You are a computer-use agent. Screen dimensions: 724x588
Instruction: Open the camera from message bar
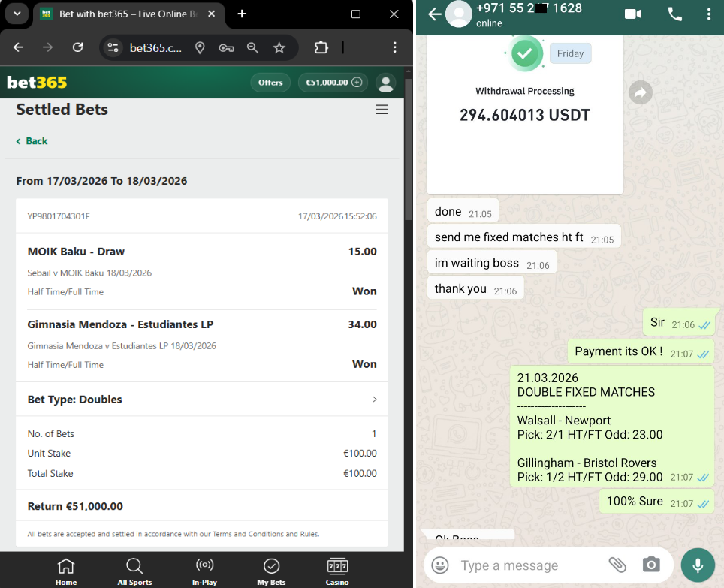click(x=651, y=565)
